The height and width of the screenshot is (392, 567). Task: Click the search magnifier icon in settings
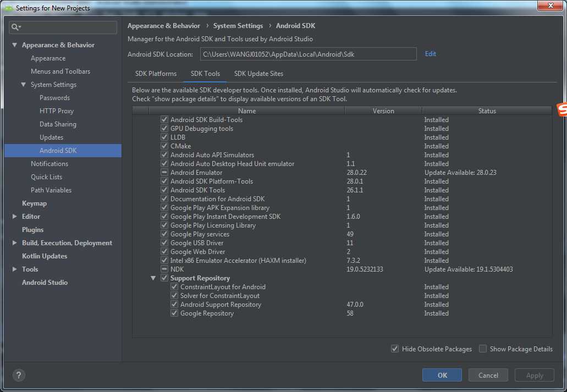point(14,27)
